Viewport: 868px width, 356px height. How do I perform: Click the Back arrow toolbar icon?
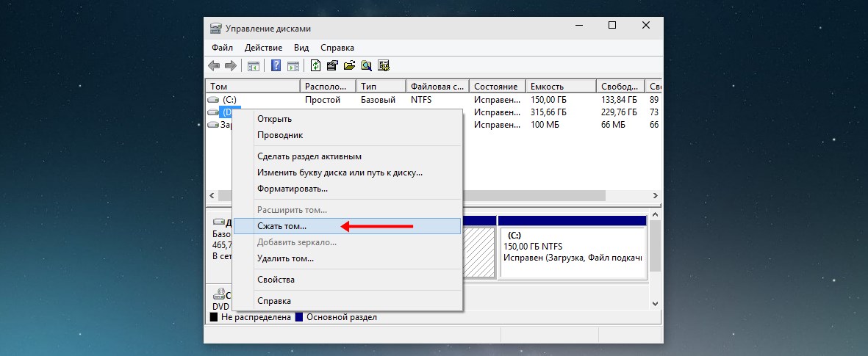click(215, 65)
